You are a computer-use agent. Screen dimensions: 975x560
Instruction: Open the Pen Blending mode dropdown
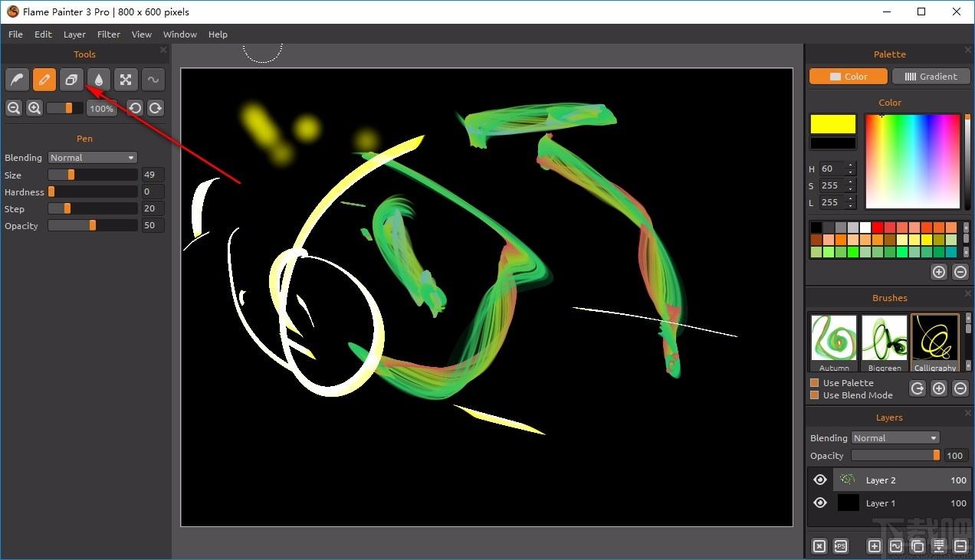coord(93,158)
